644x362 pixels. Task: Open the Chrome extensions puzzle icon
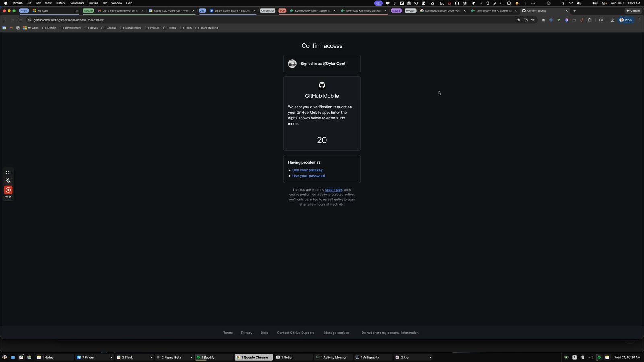tap(590, 20)
